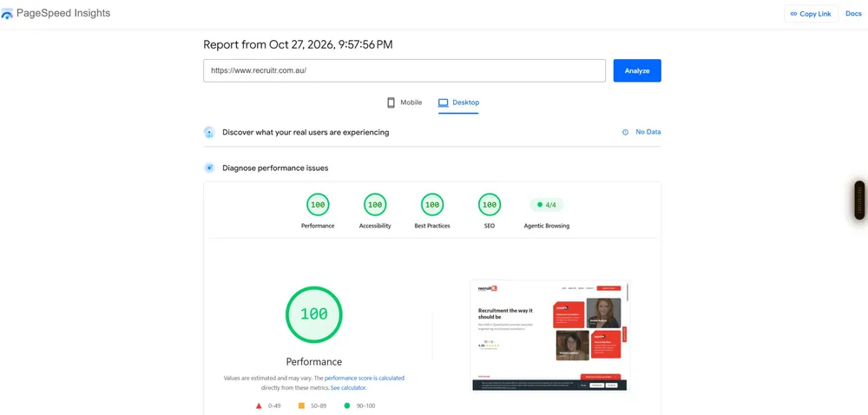Click the dark floating side handle widget
Screen dimensions: 868x415
[859, 200]
